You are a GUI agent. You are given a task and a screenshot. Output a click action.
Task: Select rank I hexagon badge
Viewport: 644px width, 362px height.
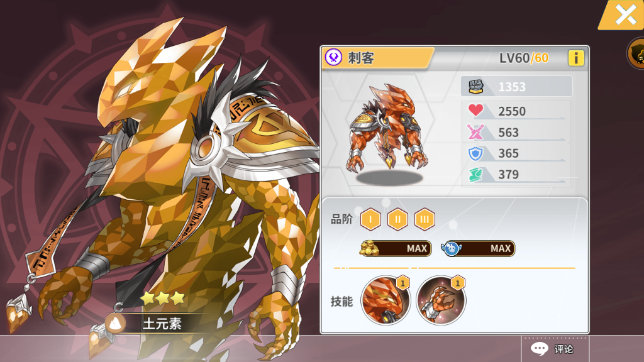[370, 219]
